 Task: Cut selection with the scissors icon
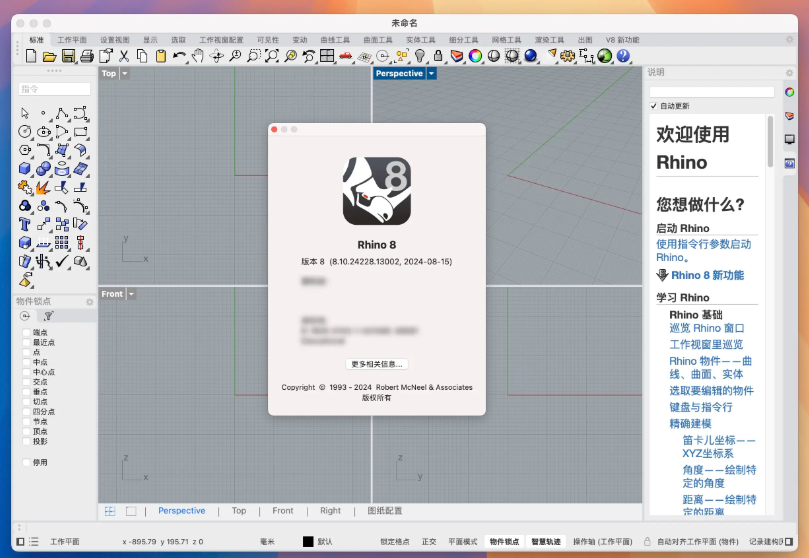pos(124,56)
